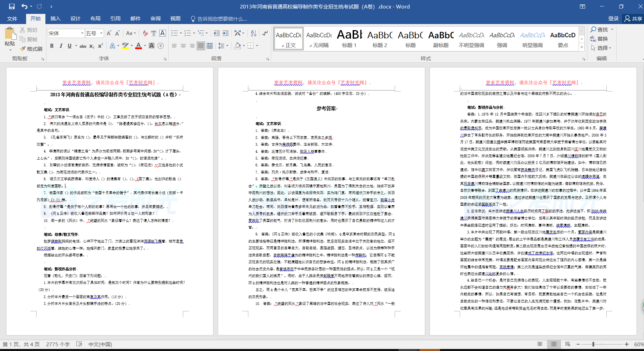Click the superscript x² icon

pyautogui.click(x=101, y=46)
